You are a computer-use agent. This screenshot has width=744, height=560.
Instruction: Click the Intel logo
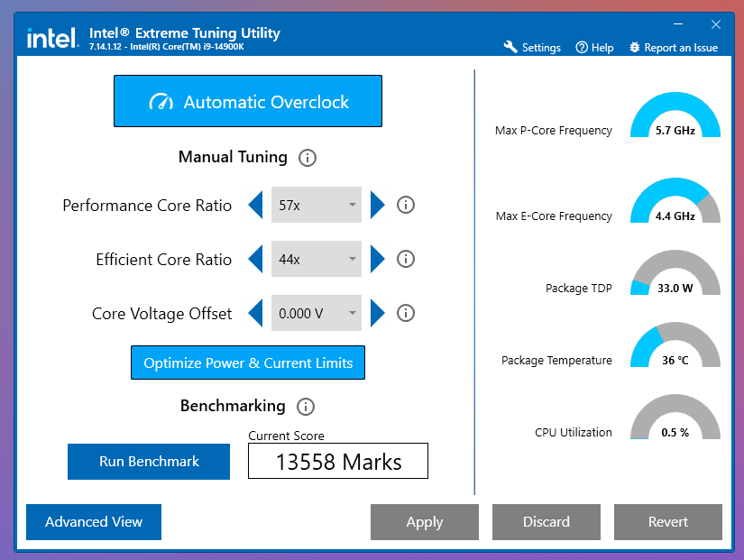[x=52, y=38]
